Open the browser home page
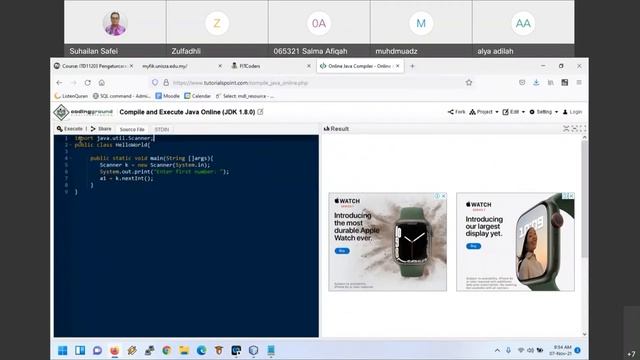Viewport: 640px width, 360px height. click(102, 82)
